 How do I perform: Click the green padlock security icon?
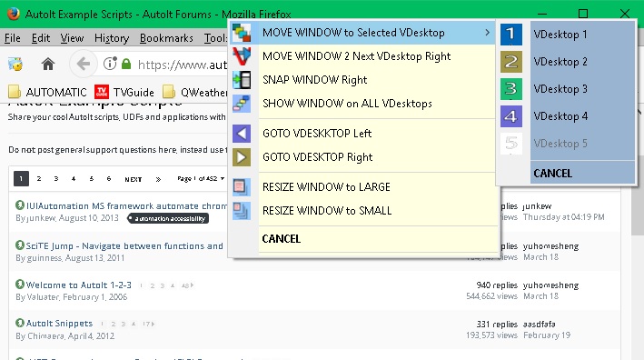click(126, 65)
